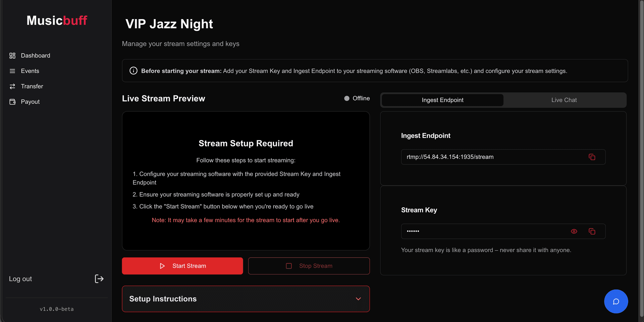
Task: Click the Offline status indicator
Action: pos(347,98)
